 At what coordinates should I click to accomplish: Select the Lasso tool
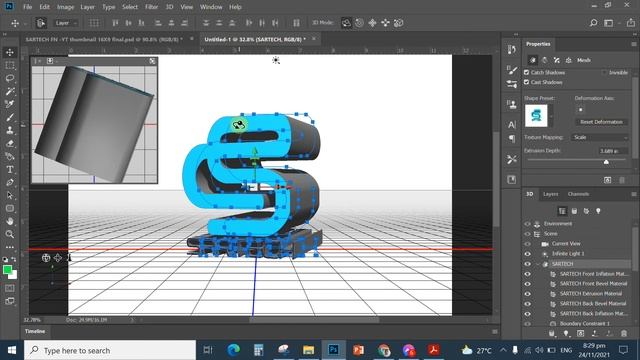10,78
